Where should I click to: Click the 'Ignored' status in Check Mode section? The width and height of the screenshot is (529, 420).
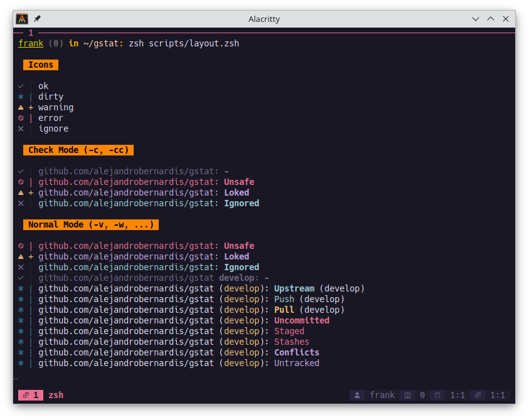tap(242, 203)
